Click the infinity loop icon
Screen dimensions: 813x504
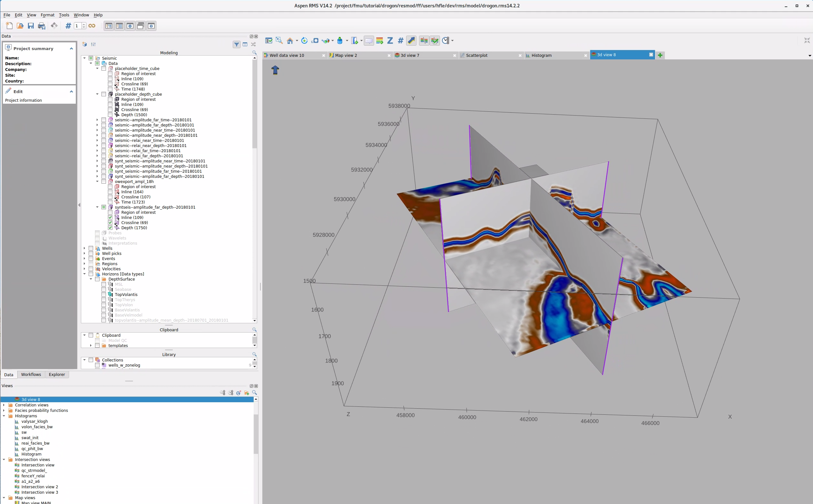(92, 26)
